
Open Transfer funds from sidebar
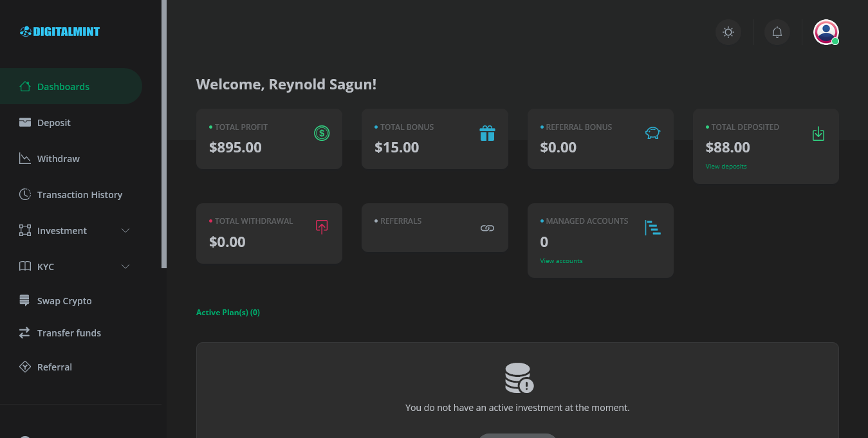pyautogui.click(x=69, y=333)
